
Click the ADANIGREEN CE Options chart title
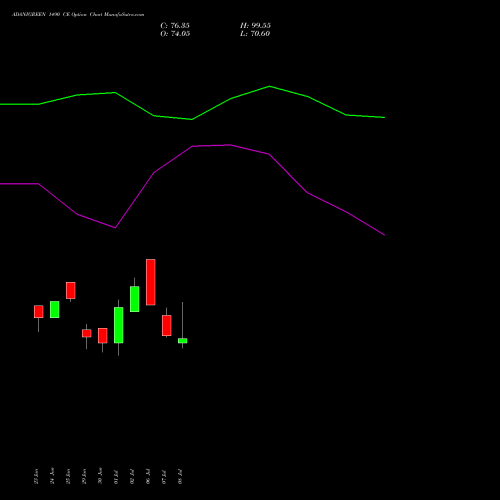(x=78, y=15)
